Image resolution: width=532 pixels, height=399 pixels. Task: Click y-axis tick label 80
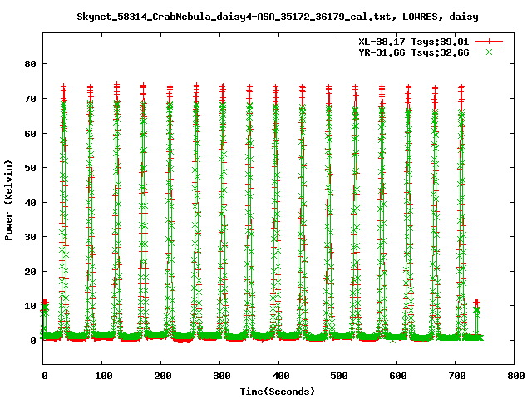click(31, 64)
